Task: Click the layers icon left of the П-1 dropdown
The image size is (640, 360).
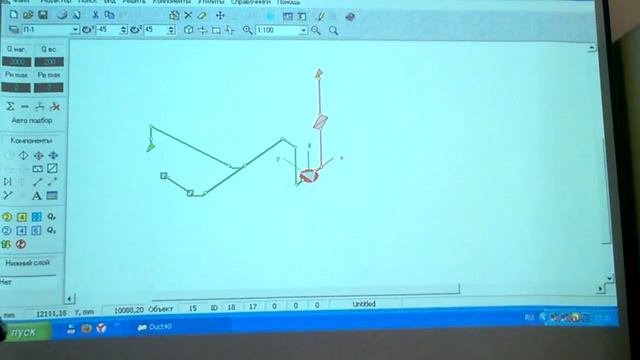Action: pos(14,29)
